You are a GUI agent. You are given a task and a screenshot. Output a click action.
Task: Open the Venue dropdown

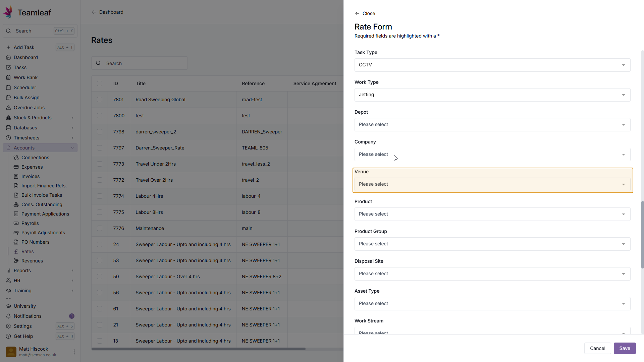(x=492, y=184)
